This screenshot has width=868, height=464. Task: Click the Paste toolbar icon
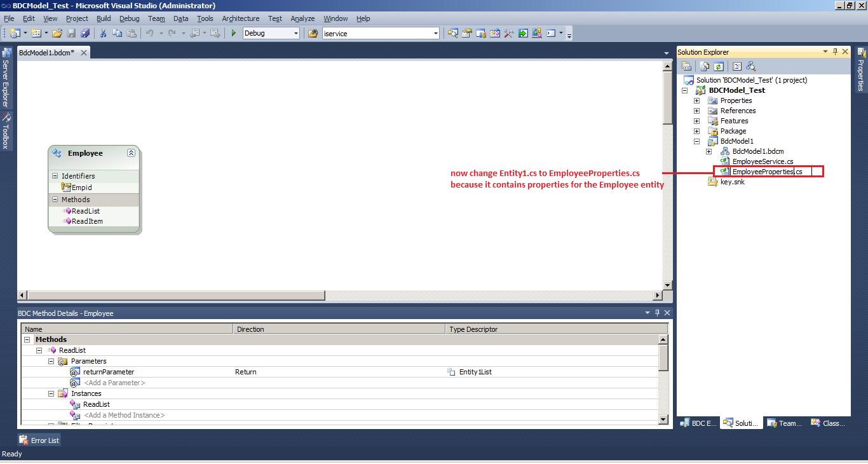132,33
